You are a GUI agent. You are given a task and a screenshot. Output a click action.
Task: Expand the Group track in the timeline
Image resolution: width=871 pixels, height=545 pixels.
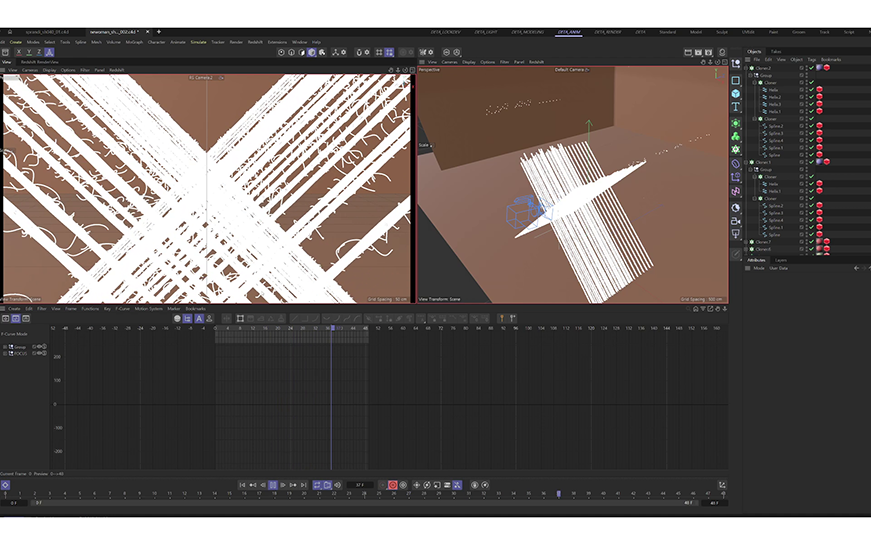pos(6,347)
